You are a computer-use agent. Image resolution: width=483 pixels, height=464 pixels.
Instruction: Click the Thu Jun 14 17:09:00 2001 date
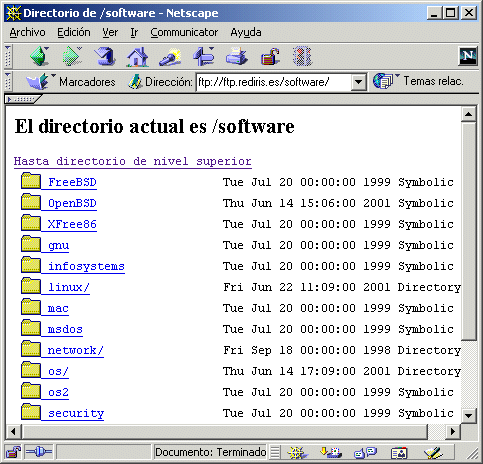[x=307, y=371]
